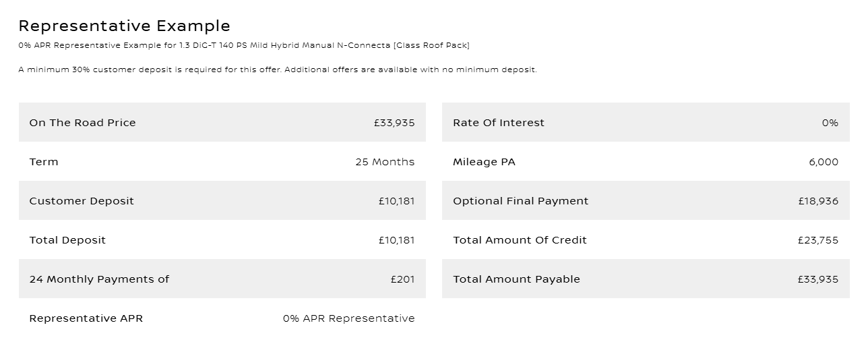Click the £18,936 final payment value

coord(818,201)
